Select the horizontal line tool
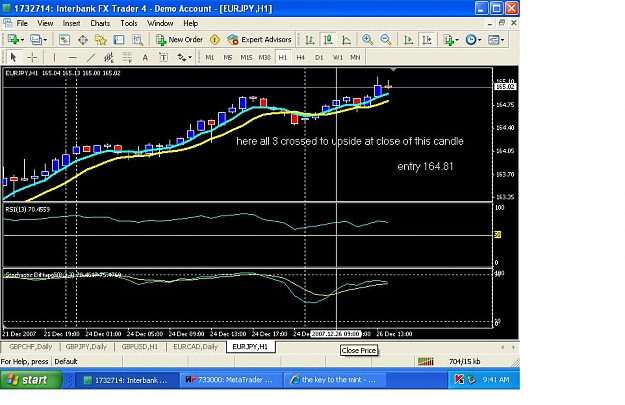 73,57
